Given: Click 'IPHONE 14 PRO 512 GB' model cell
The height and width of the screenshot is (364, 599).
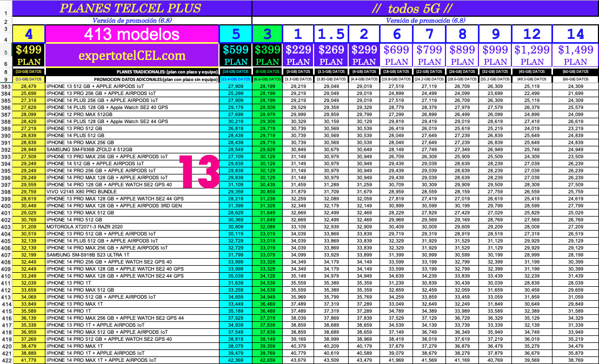Looking at the screenshot, I should (x=132, y=220).
